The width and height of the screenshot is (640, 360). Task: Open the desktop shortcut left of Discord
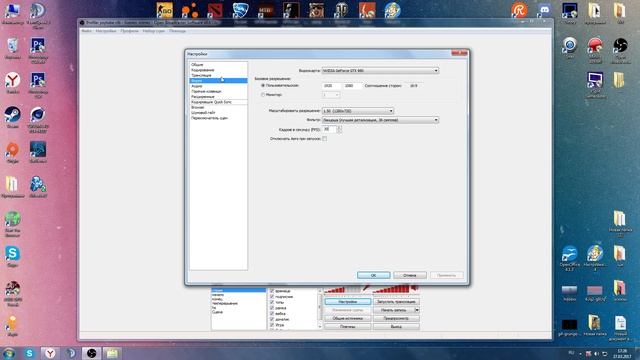pos(519,10)
